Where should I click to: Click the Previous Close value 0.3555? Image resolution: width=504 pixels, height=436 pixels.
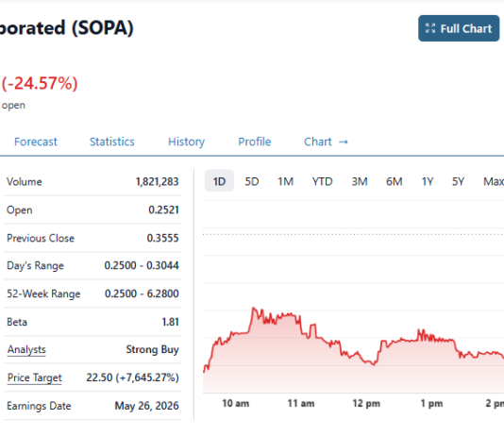[x=162, y=238]
